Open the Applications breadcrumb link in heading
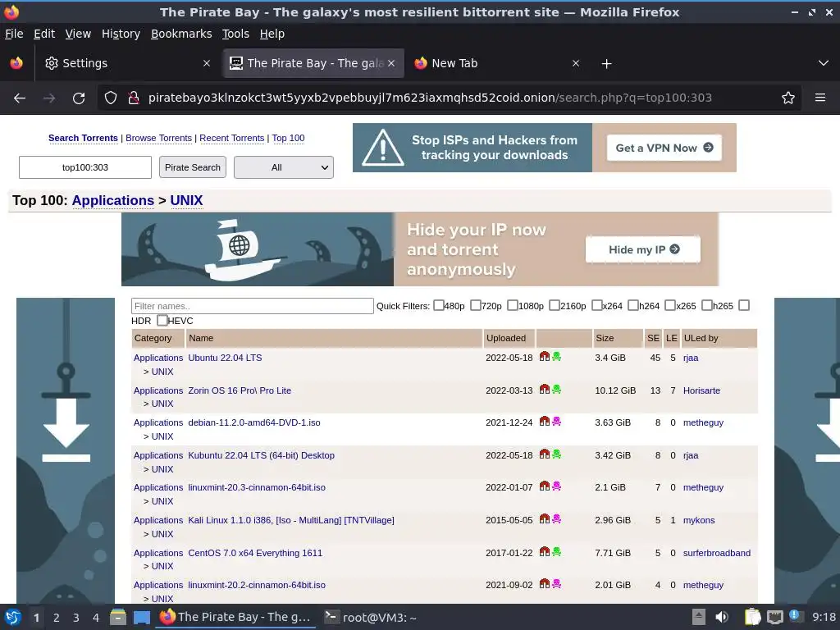Viewport: 840px width, 630px height. (x=113, y=200)
